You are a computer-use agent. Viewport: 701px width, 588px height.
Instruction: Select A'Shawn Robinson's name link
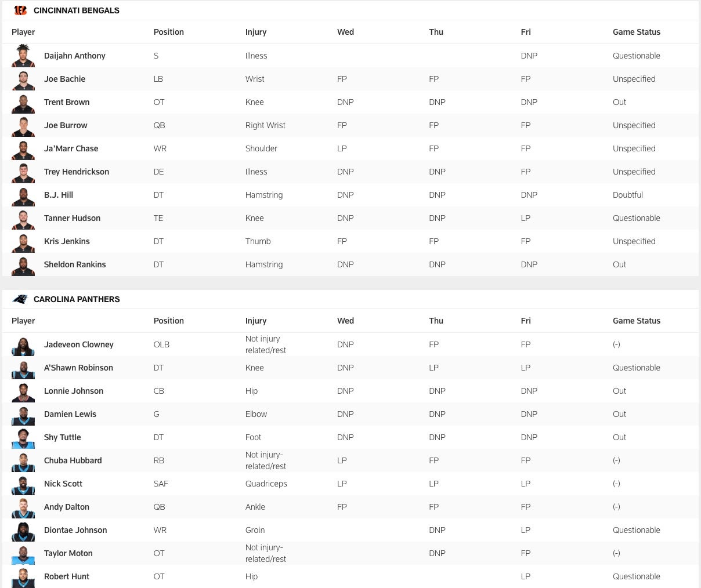[78, 368]
